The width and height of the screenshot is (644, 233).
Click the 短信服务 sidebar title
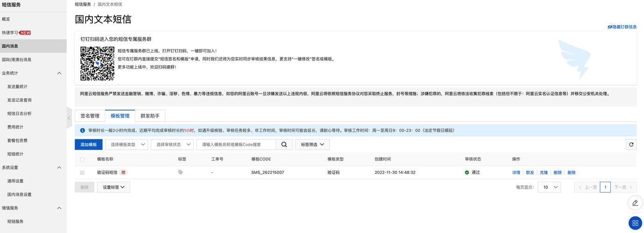(11, 5)
